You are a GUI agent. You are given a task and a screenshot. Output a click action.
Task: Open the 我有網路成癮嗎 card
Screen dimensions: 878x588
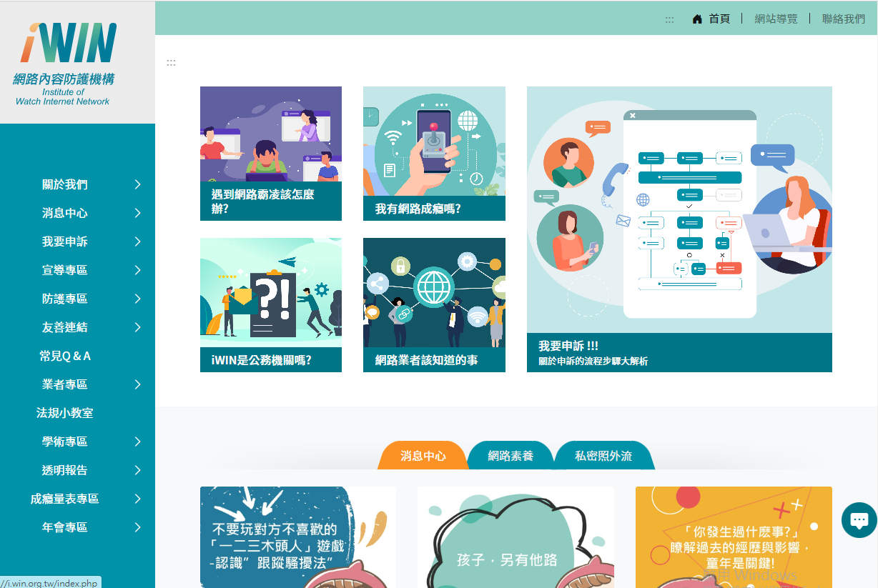(434, 154)
